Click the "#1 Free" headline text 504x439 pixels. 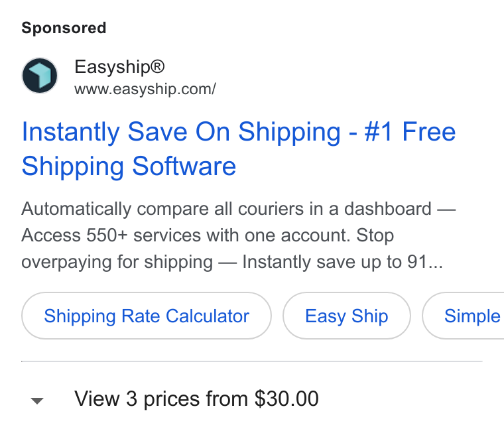(410, 132)
